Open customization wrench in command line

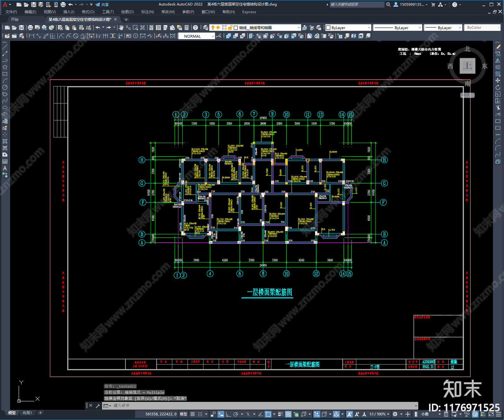tap(98, 406)
